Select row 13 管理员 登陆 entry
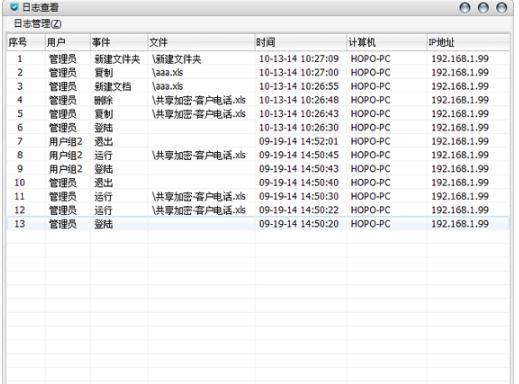The width and height of the screenshot is (519, 384). point(258,224)
